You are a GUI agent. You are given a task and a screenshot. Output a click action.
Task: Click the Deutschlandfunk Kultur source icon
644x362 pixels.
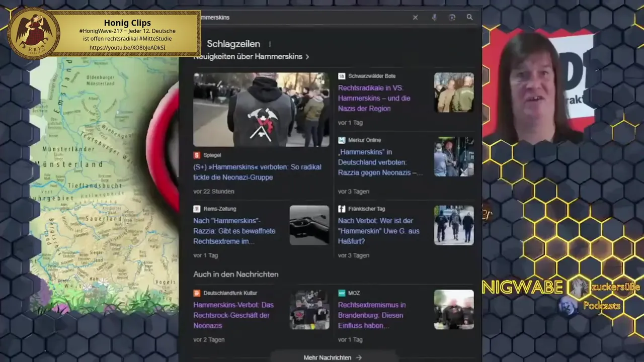[x=197, y=293]
